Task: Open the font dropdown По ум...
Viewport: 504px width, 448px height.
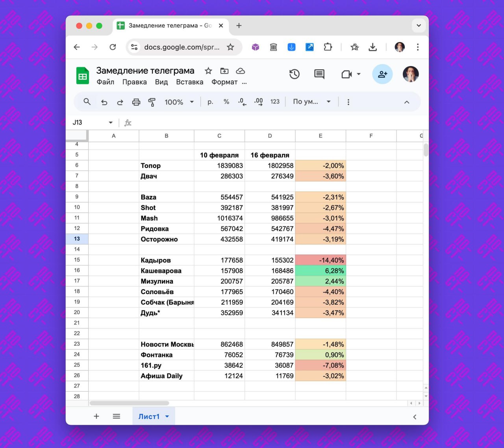Action: (x=311, y=102)
